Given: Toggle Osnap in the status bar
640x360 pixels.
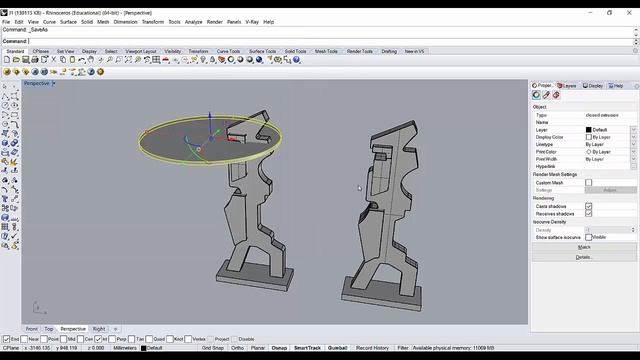Looking at the screenshot, I should 279,348.
